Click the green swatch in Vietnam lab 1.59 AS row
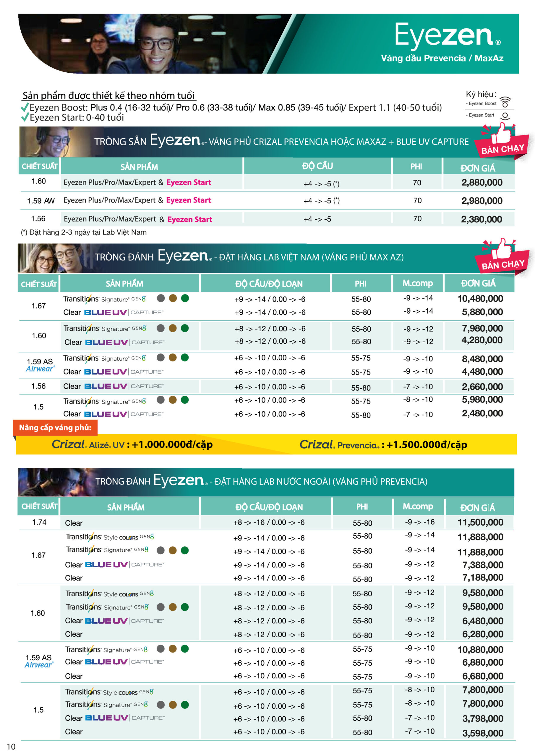 185,358
